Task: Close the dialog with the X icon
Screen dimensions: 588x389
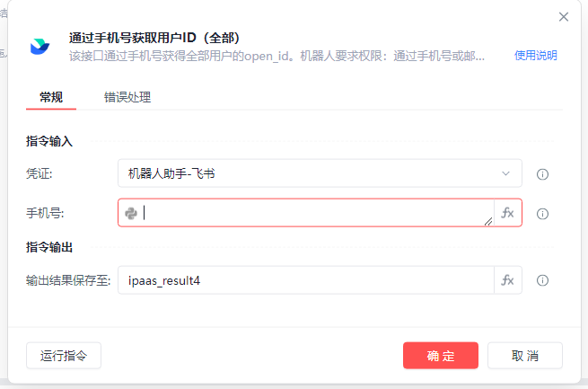Action: click(564, 16)
